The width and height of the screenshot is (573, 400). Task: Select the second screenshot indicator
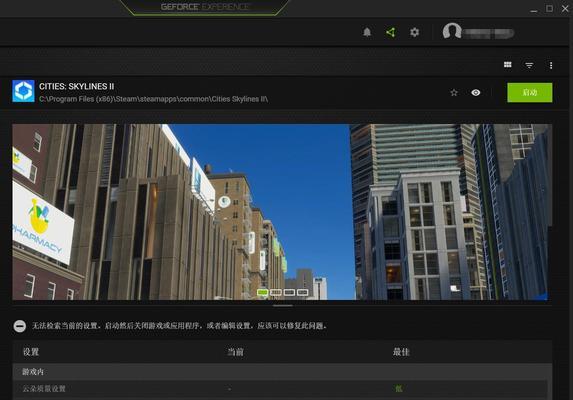[276, 292]
